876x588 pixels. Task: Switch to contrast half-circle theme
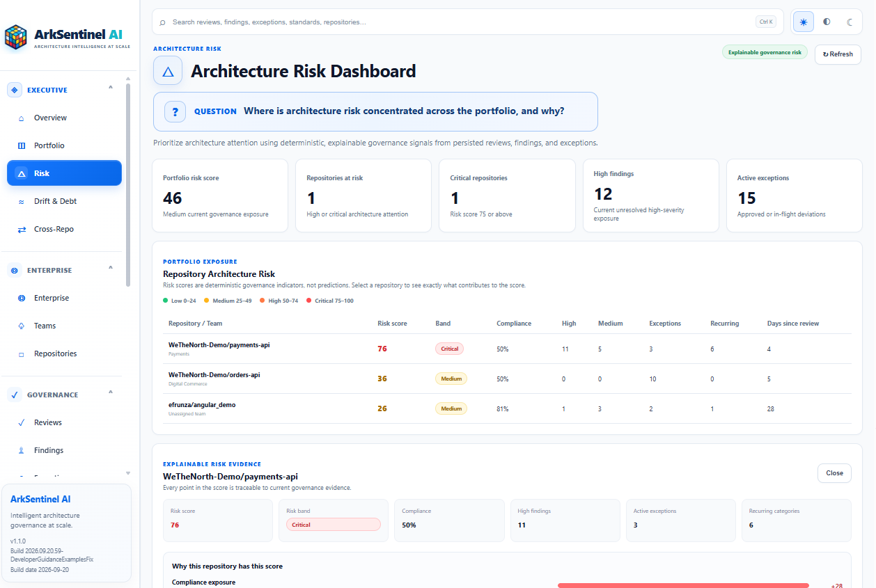tap(827, 22)
